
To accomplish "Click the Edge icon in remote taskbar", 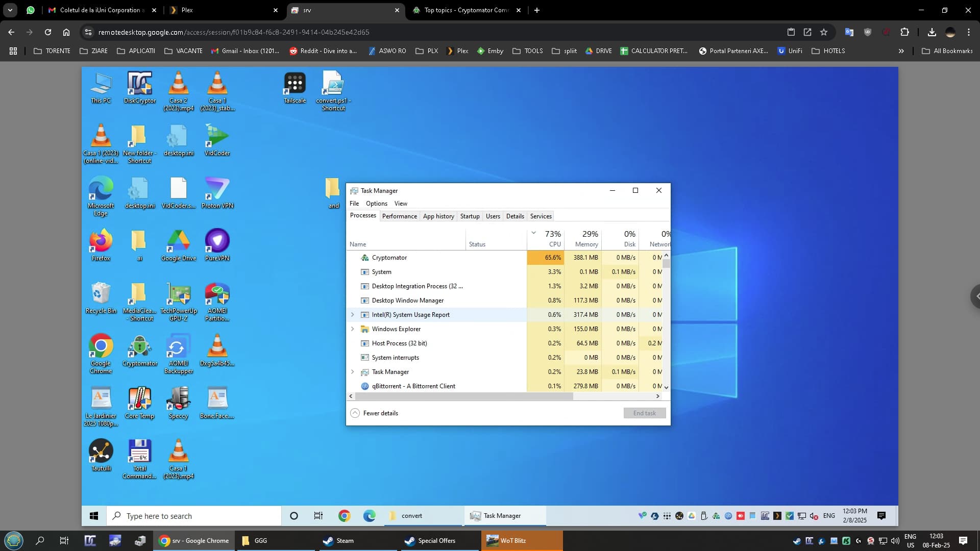I will coord(369,516).
